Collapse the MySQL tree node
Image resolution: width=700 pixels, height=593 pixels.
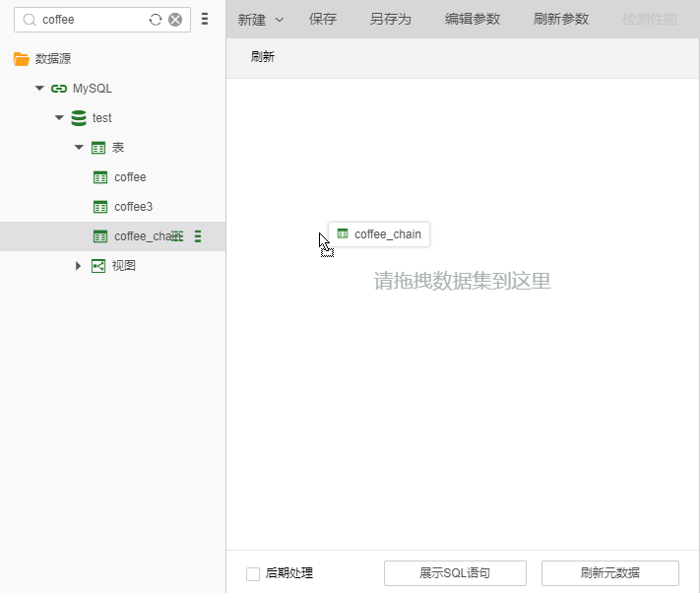(39, 89)
